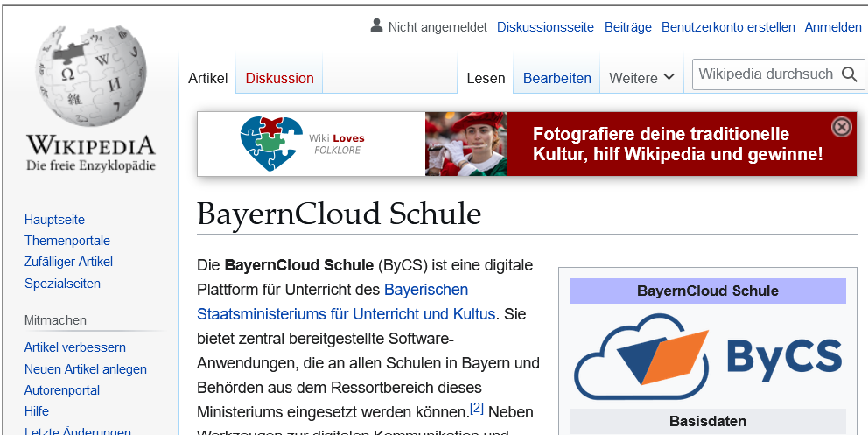Click banner text 'Fotografiere deine traditionelle Kultur'
This screenshot has width=868, height=435.
[x=677, y=144]
